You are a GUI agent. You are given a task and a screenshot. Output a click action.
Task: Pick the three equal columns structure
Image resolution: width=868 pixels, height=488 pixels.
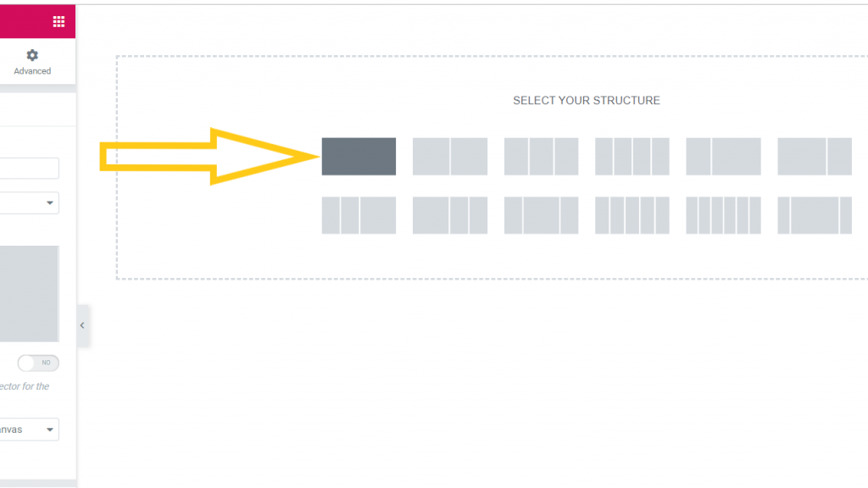541,157
